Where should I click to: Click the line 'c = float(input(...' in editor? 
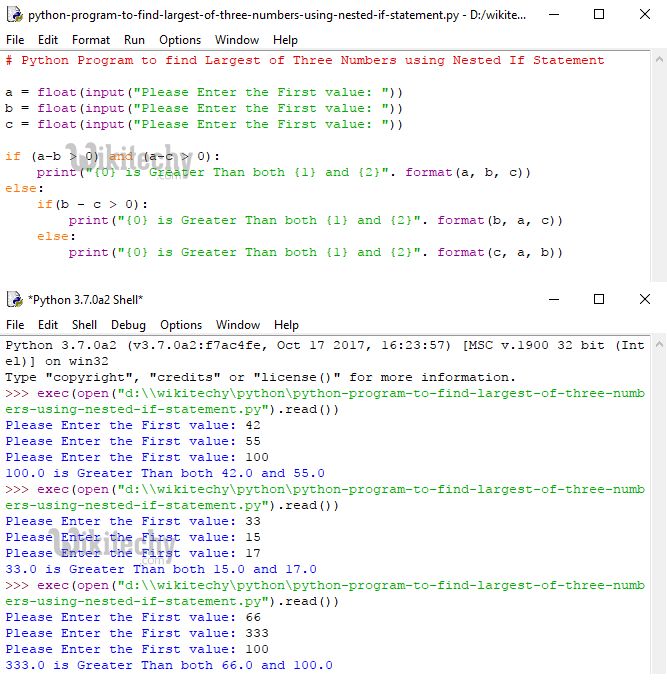(204, 124)
